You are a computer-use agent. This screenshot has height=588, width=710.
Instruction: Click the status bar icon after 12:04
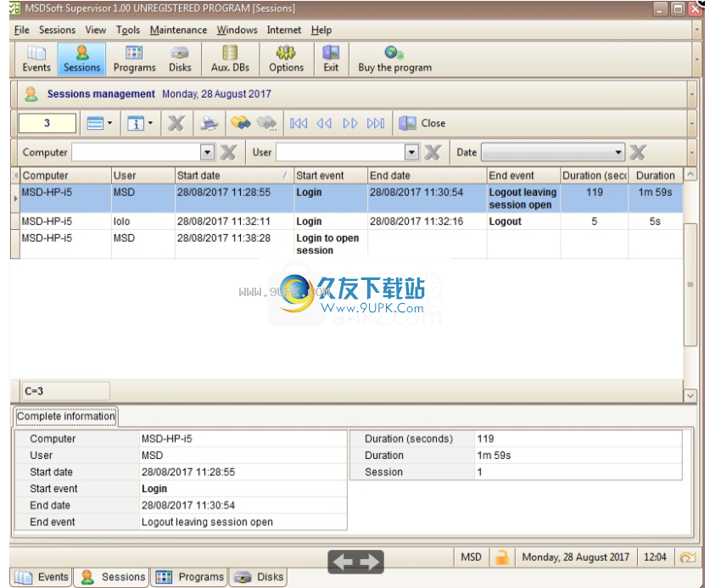pos(687,557)
